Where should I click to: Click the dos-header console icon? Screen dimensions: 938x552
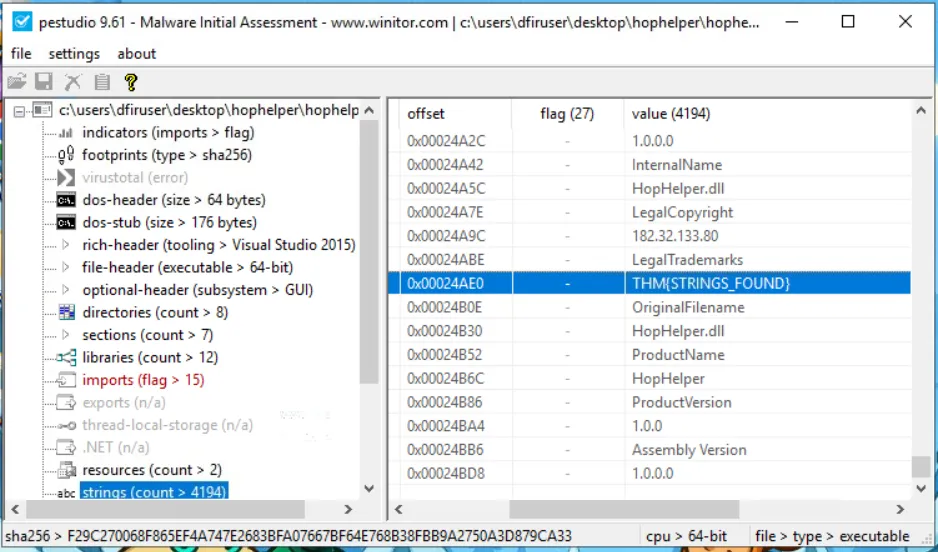click(66, 200)
